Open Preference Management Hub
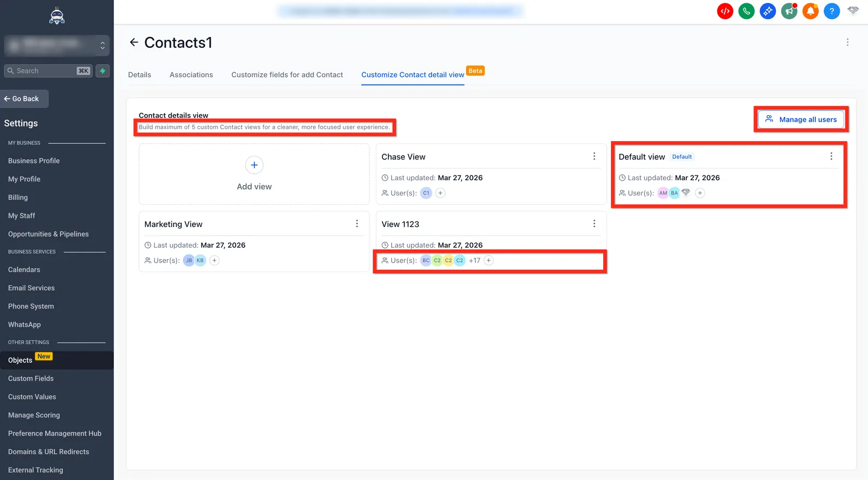The height and width of the screenshot is (480, 868). (55, 433)
